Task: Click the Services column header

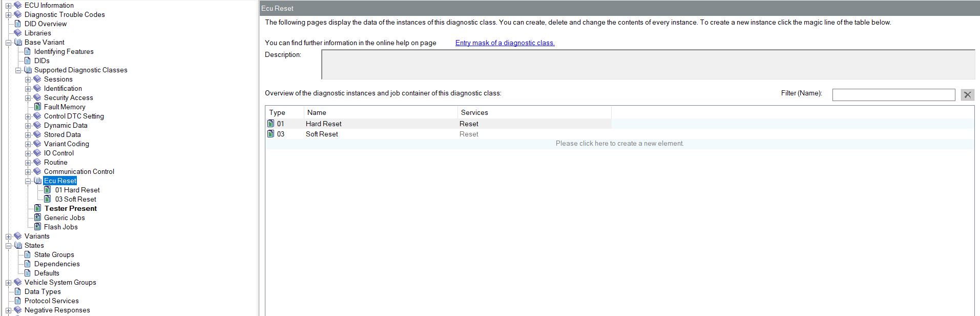Action: coord(534,112)
